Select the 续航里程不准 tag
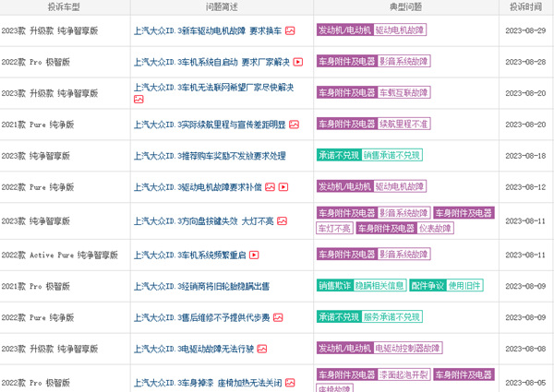Screen dimensions: 554x392 click(x=403, y=124)
